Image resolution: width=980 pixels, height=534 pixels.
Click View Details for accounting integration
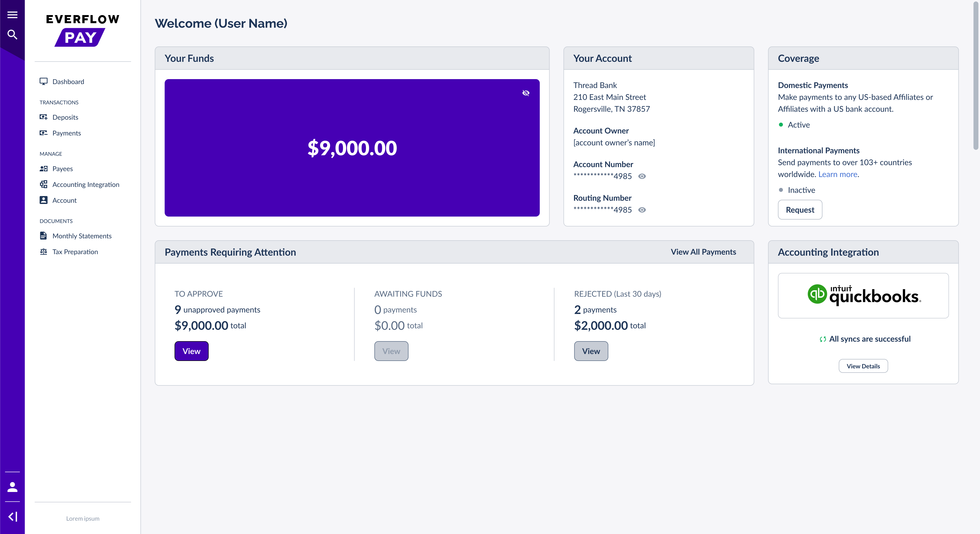[x=863, y=366]
